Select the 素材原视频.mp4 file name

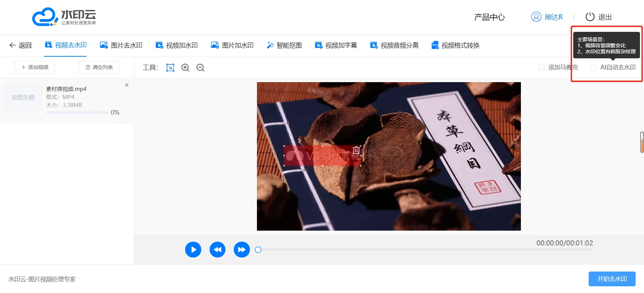click(x=66, y=89)
